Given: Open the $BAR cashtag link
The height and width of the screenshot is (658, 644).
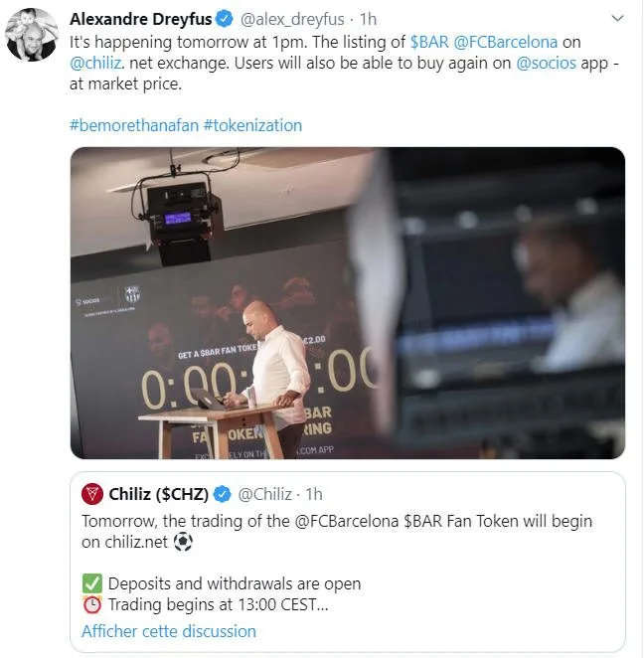Looking at the screenshot, I should point(429,42).
